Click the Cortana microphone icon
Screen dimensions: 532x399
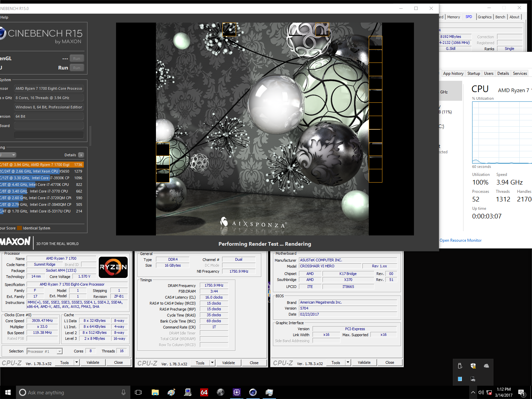coord(123,392)
